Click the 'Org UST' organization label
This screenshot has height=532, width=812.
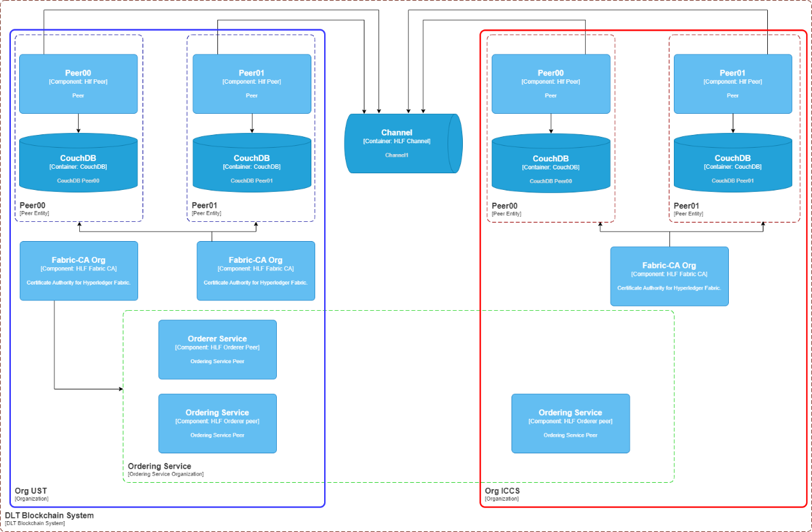pos(31,491)
